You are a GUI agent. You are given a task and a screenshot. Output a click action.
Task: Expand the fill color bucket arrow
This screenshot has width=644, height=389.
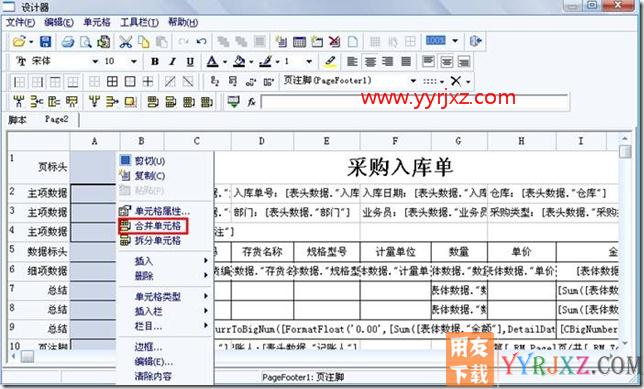(251, 62)
